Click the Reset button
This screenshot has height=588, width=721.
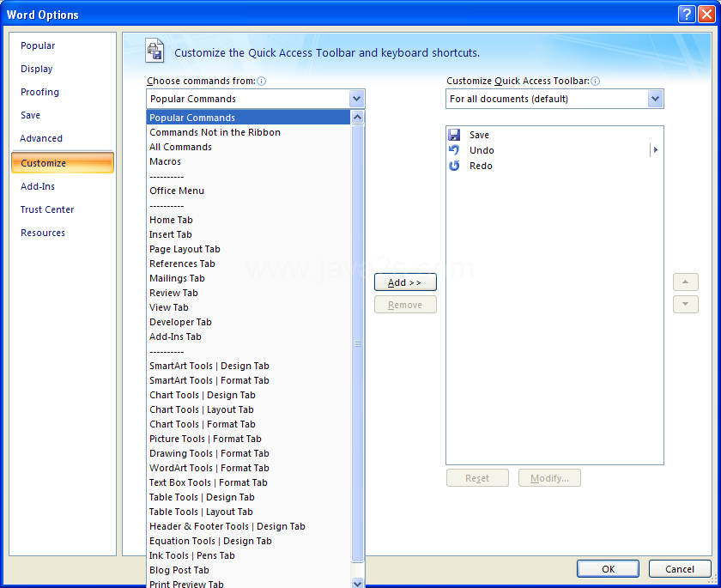tap(477, 477)
